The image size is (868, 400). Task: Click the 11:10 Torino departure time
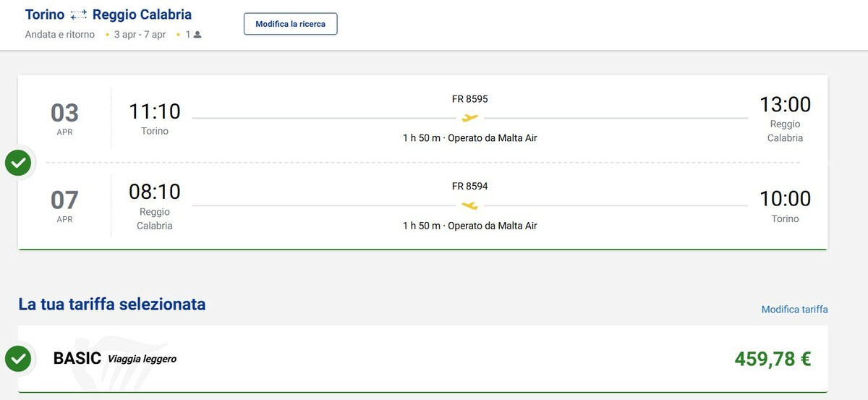click(x=155, y=111)
